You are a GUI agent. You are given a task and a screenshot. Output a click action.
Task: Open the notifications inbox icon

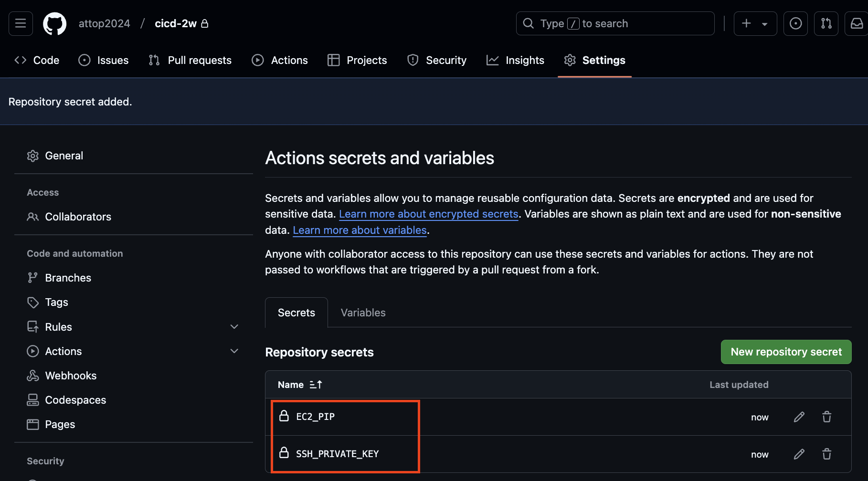click(x=857, y=23)
